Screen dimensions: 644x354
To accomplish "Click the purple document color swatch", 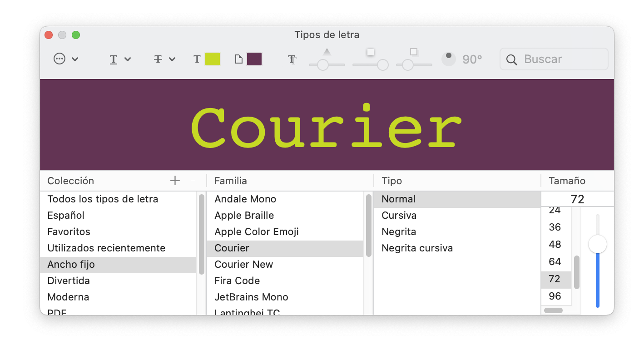I will point(254,59).
